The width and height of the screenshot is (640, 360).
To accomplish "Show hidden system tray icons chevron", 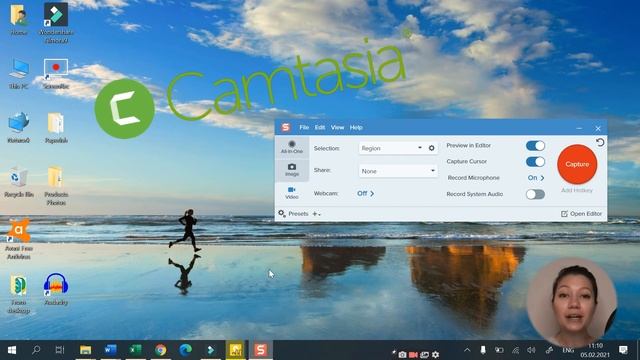I will 467,350.
